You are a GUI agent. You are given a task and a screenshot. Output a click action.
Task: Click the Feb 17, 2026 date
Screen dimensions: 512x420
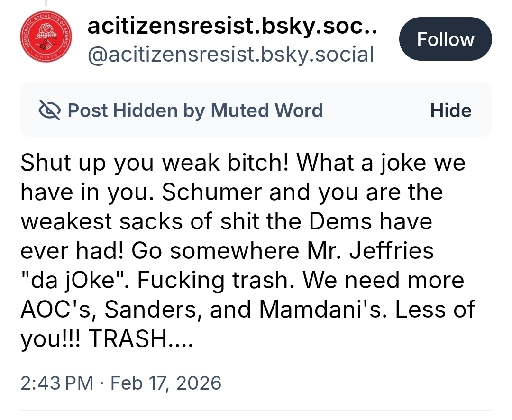click(x=165, y=382)
